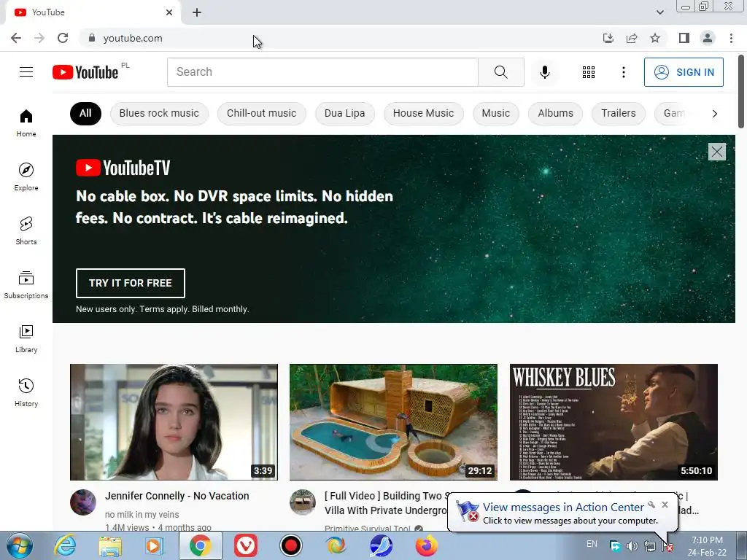Reload the page
Viewport: 747px width, 560px height.
(63, 38)
